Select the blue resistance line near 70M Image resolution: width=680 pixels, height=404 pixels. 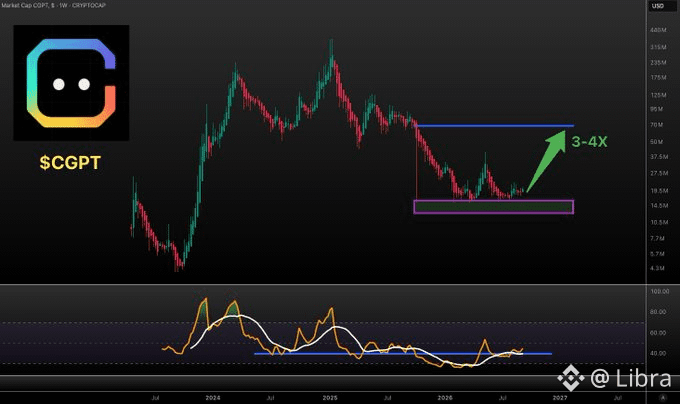(494, 126)
